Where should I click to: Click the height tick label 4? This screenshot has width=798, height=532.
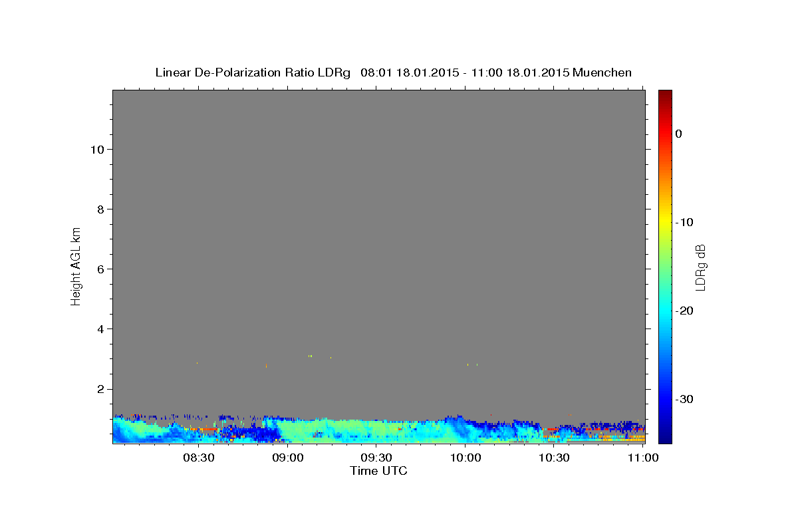click(99, 329)
